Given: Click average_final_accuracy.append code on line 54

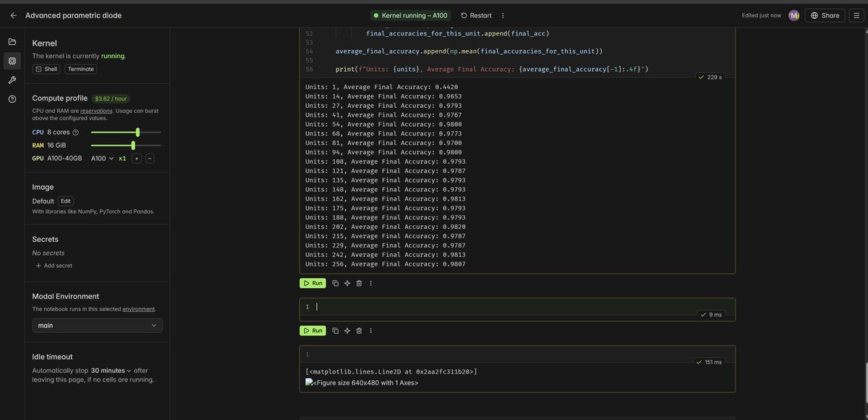Looking at the screenshot, I should [469, 51].
